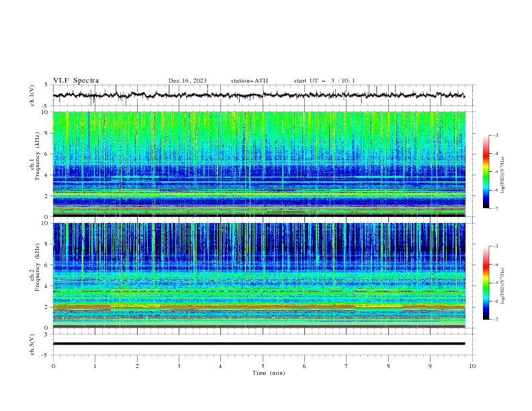
Task: Click the ch.2 'Frequency (kHz)' axis label
Action: pos(38,267)
